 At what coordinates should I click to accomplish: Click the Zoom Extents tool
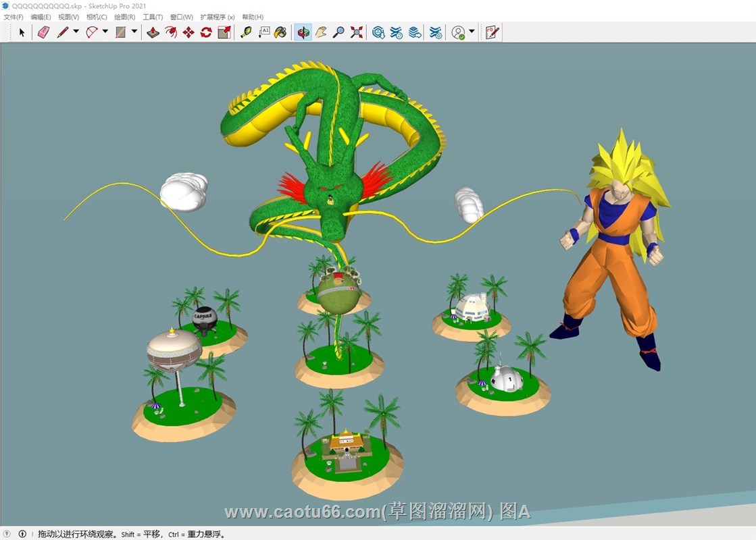click(357, 33)
